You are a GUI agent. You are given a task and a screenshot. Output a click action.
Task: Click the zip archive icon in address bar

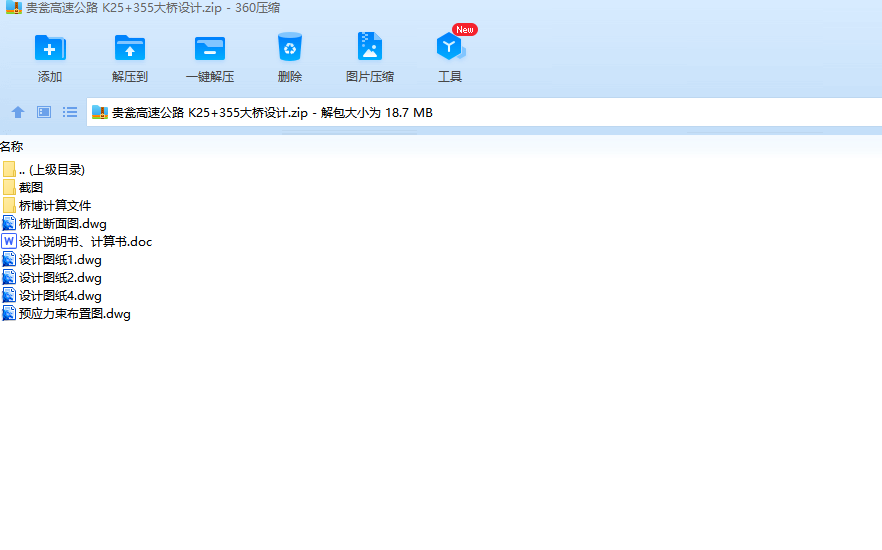(100, 112)
